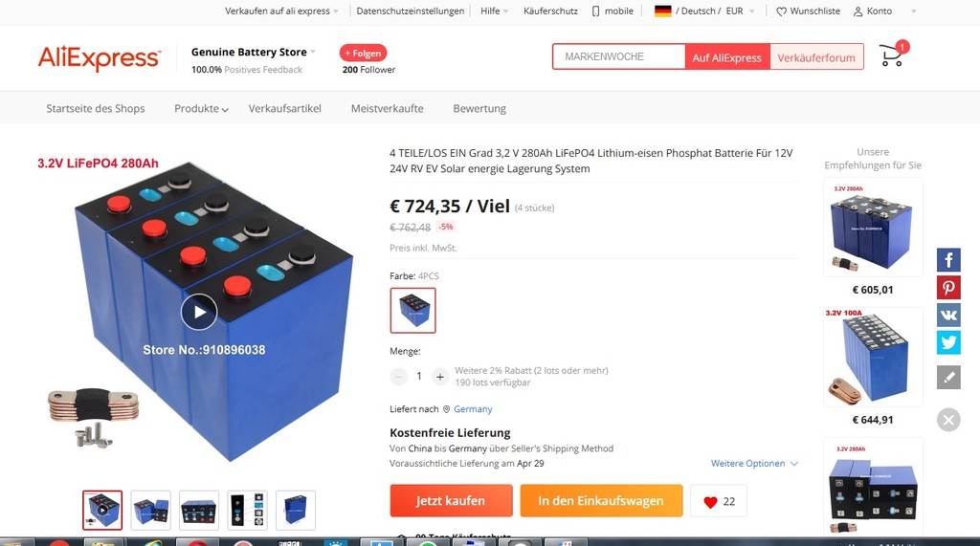Click the MARKENWOCHE search field
The height and width of the screenshot is (546, 980).
pos(619,56)
